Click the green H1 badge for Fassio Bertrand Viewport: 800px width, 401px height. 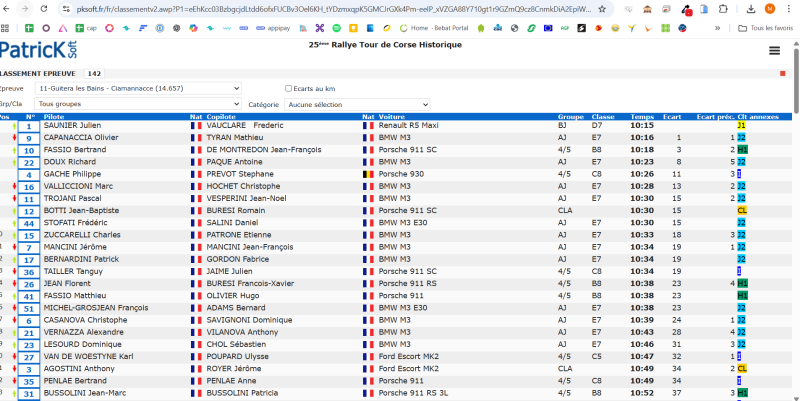pyautogui.click(x=742, y=149)
